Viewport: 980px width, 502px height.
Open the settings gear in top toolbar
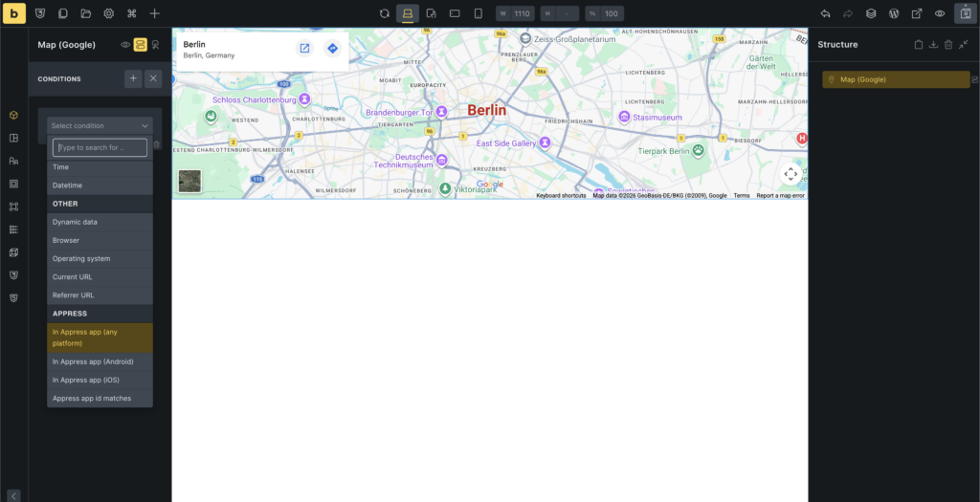coord(109,13)
